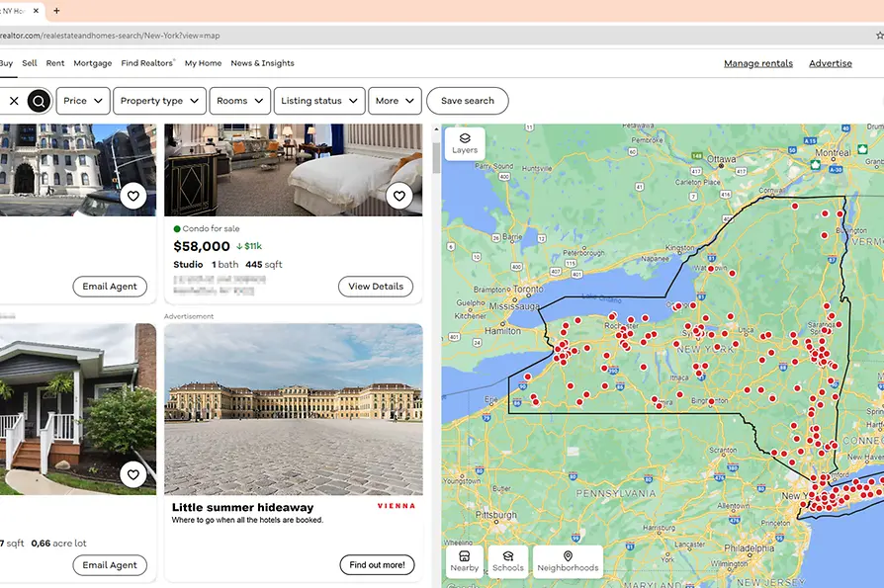Heart the house listing with porch
Screen dimensions: 884x588
coord(133,475)
